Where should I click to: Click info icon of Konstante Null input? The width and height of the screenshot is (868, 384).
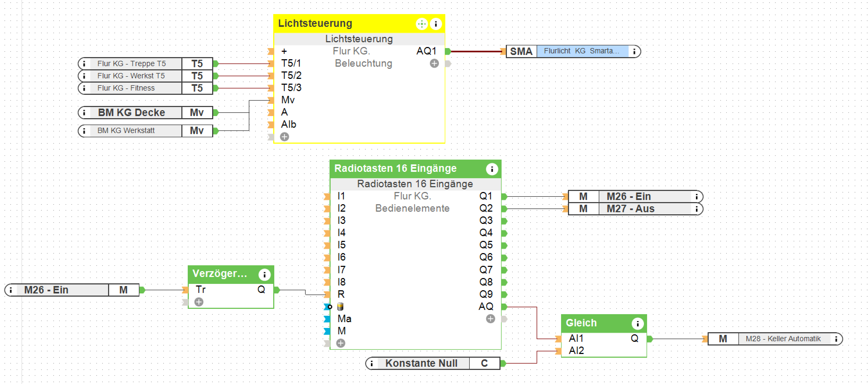(372, 364)
